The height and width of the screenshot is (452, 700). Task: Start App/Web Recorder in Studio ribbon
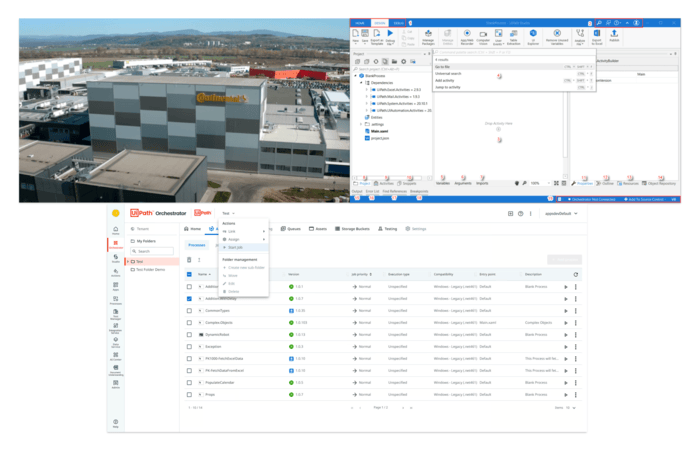[x=467, y=37]
